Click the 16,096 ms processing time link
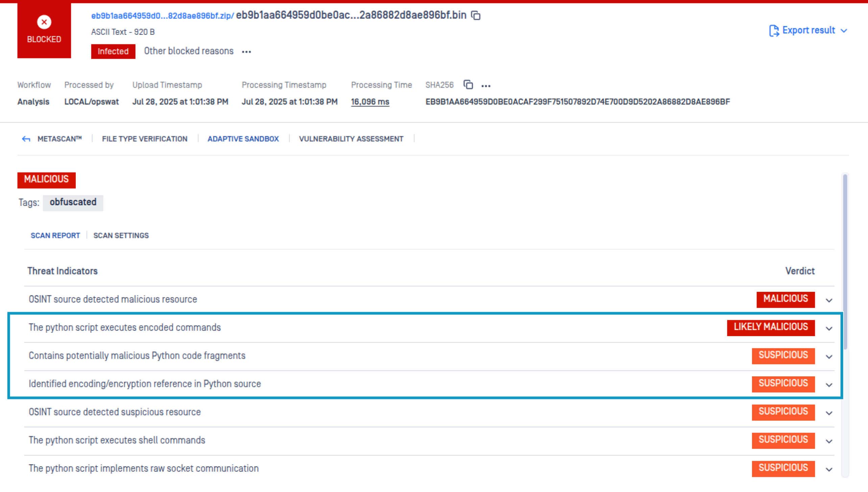This screenshot has height=492, width=868. [370, 101]
